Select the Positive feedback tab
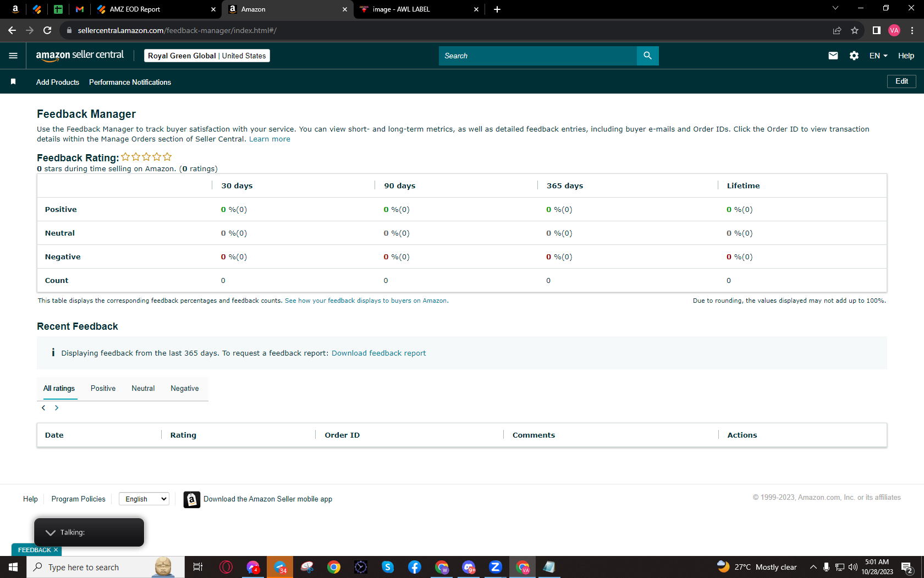924x578 pixels. (103, 389)
